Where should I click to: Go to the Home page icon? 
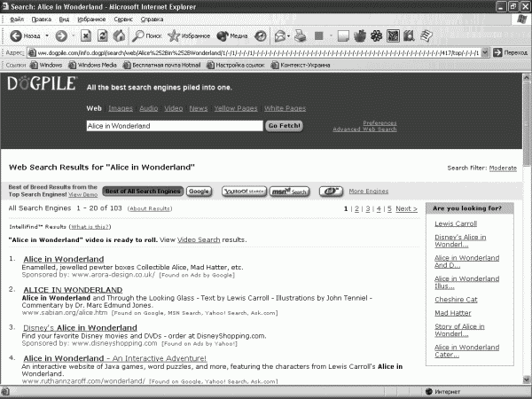(119, 35)
